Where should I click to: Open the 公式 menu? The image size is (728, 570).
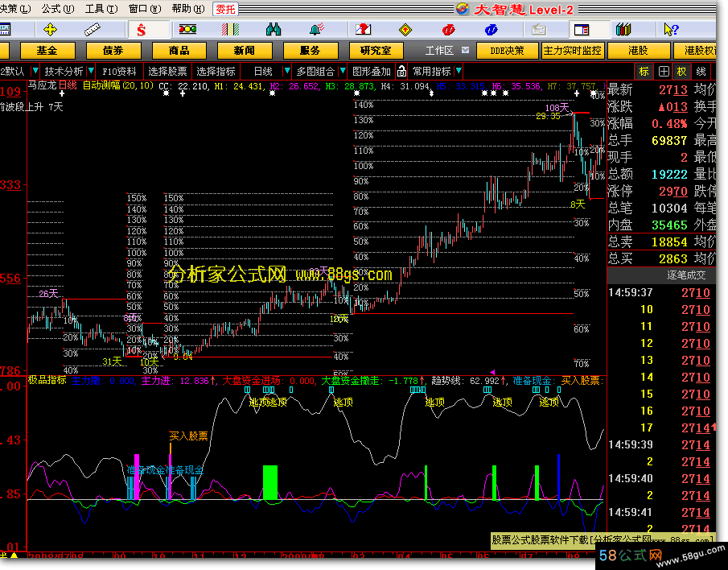pyautogui.click(x=58, y=9)
